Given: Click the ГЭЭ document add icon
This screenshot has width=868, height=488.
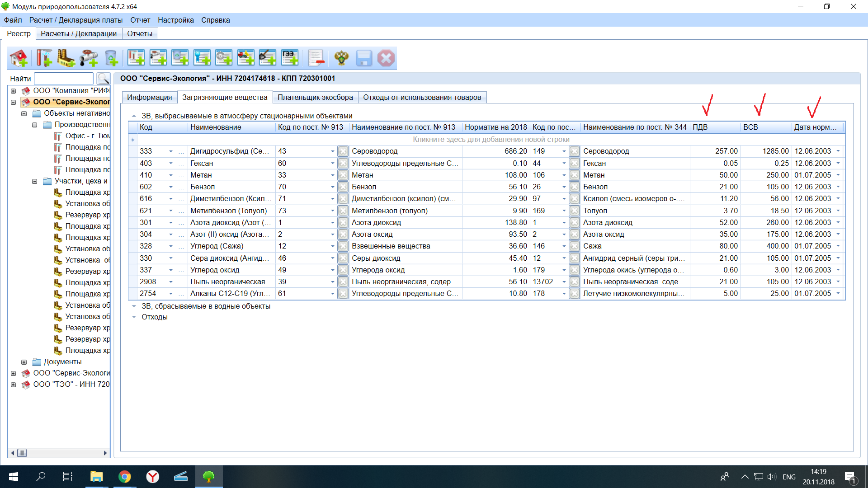Looking at the screenshot, I should pyautogui.click(x=290, y=58).
